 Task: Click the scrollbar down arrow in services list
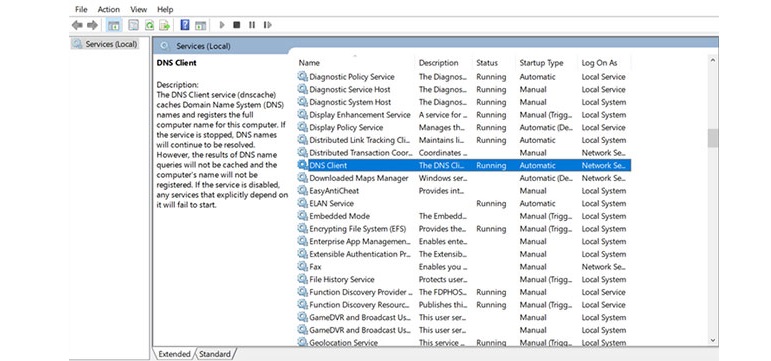click(712, 340)
